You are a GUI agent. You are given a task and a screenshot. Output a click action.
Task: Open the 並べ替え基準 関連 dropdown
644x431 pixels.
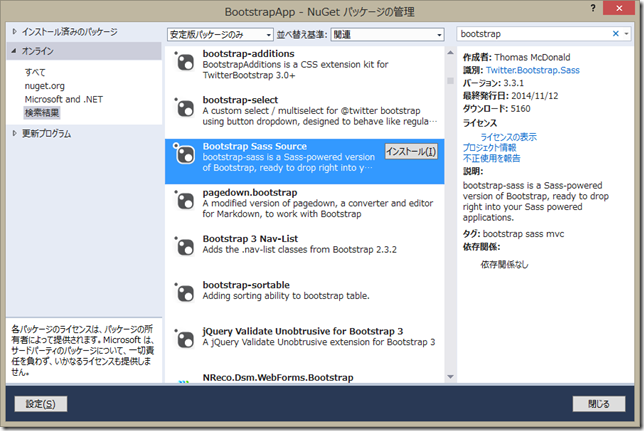[387, 35]
